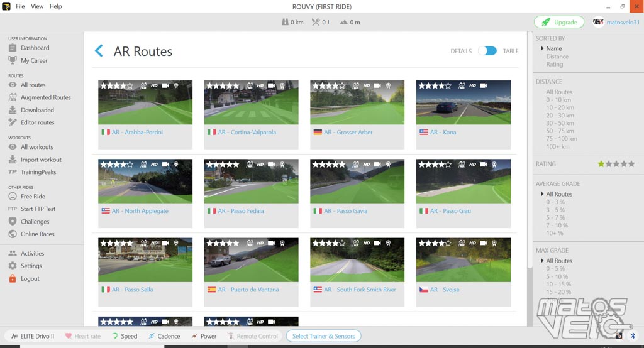This screenshot has width=644, height=348.
Task: Open the Passo Gavia route thumbnail
Action: (357, 181)
